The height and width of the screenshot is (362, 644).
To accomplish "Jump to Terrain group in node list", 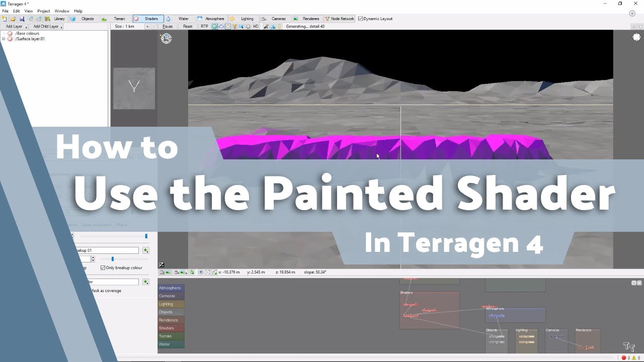I will [x=171, y=336].
